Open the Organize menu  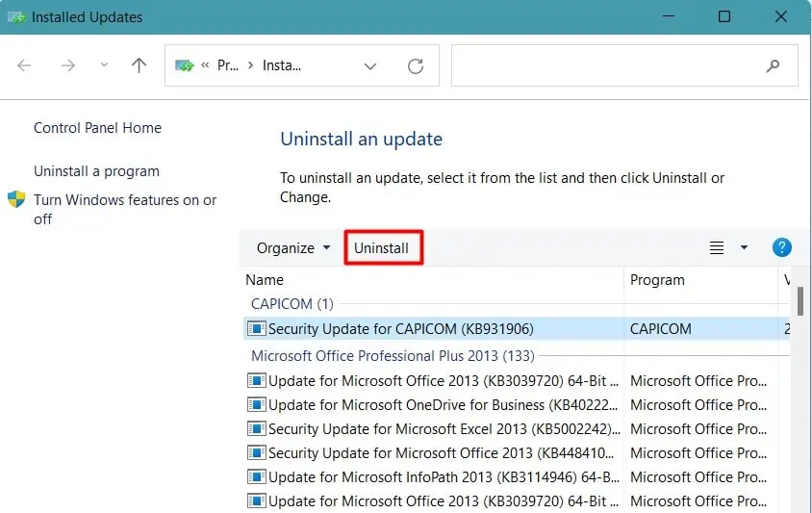coord(293,248)
